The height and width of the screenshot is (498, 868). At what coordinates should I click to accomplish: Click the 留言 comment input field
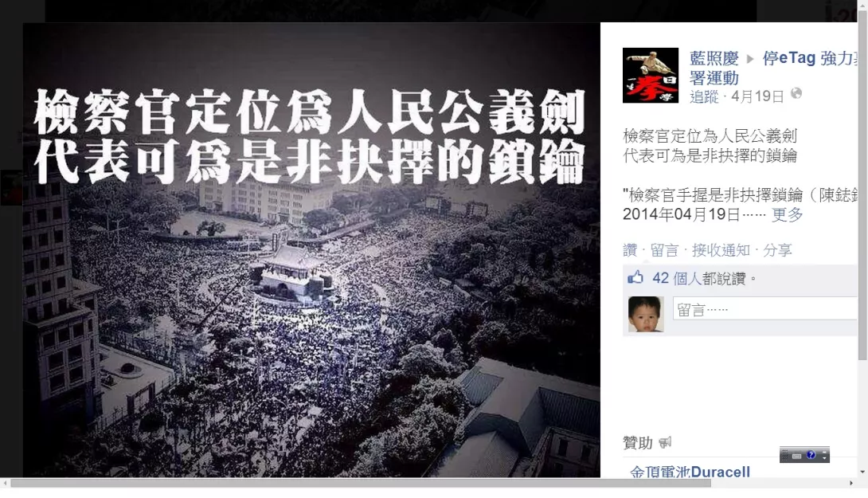764,308
